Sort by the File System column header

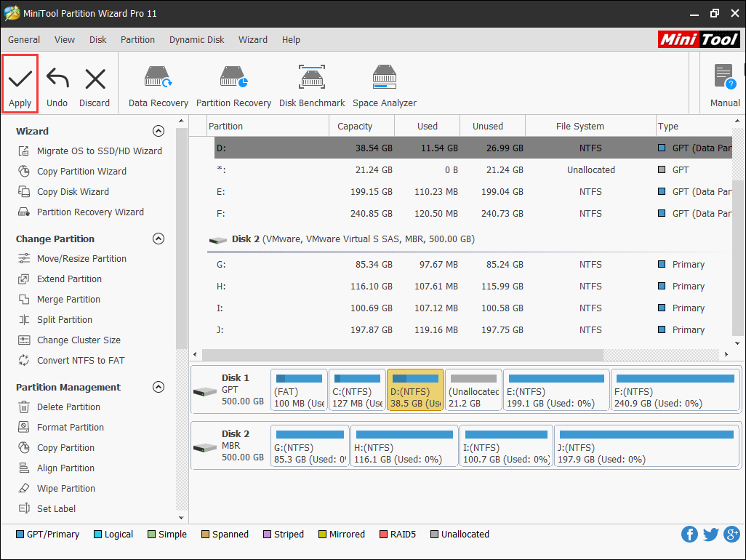point(590,126)
